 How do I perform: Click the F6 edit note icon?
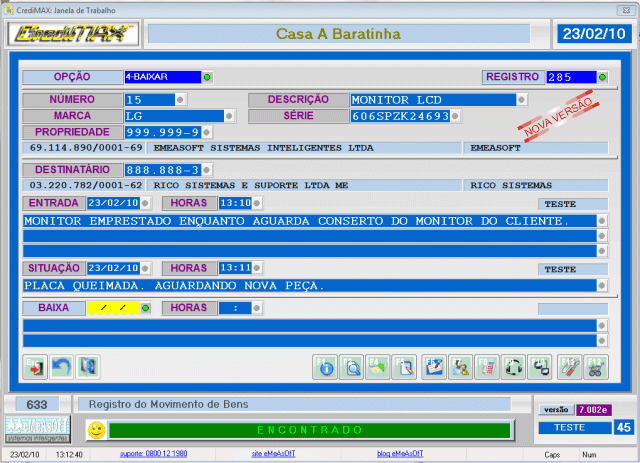pyautogui.click(x=433, y=367)
